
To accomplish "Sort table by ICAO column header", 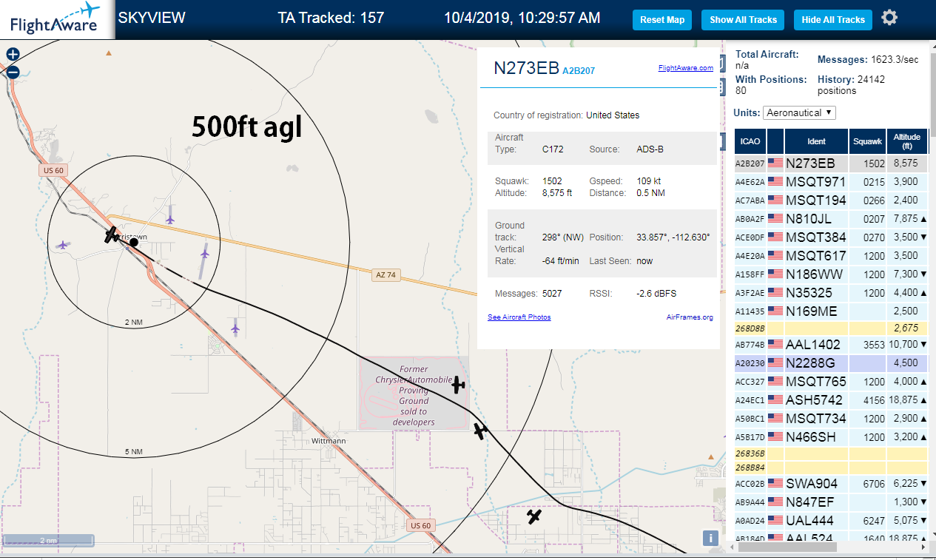I will tap(750, 141).
